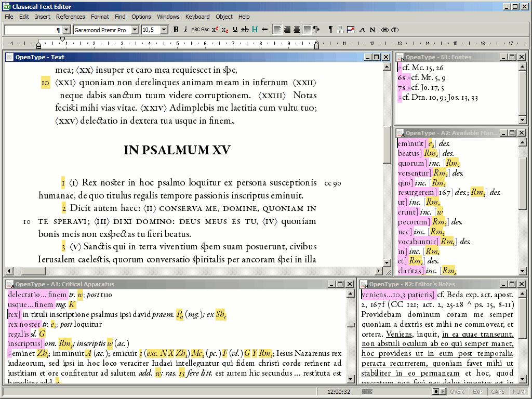Apply subscript formatting icon
The image size is (532, 399).
pos(225,30)
